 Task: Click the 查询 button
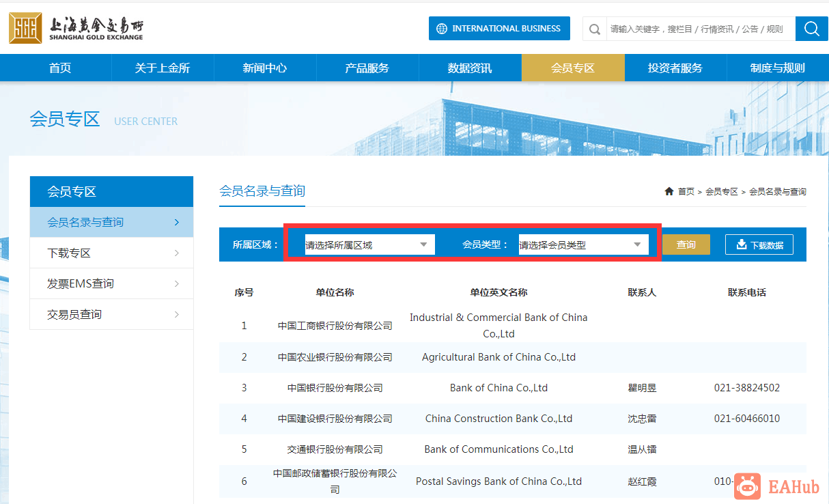[x=686, y=244]
